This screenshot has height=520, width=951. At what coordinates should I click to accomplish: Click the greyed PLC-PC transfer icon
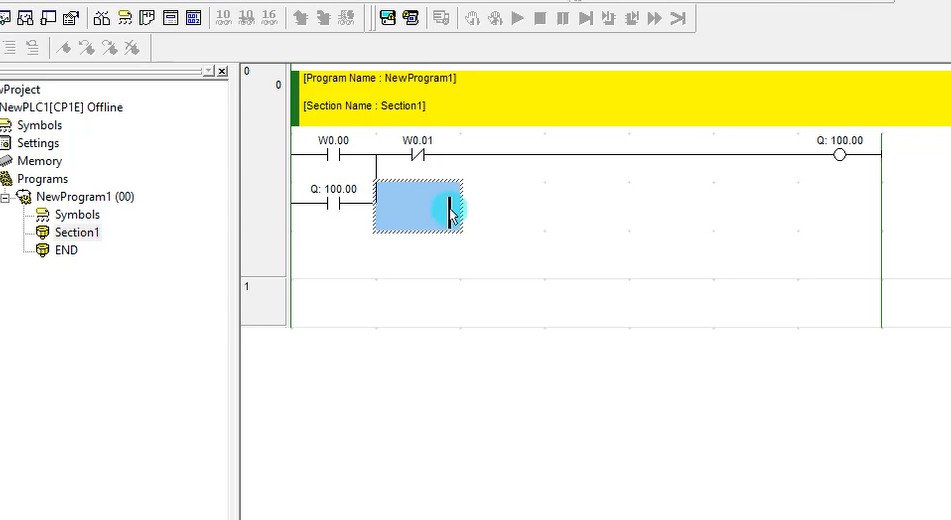click(x=441, y=18)
